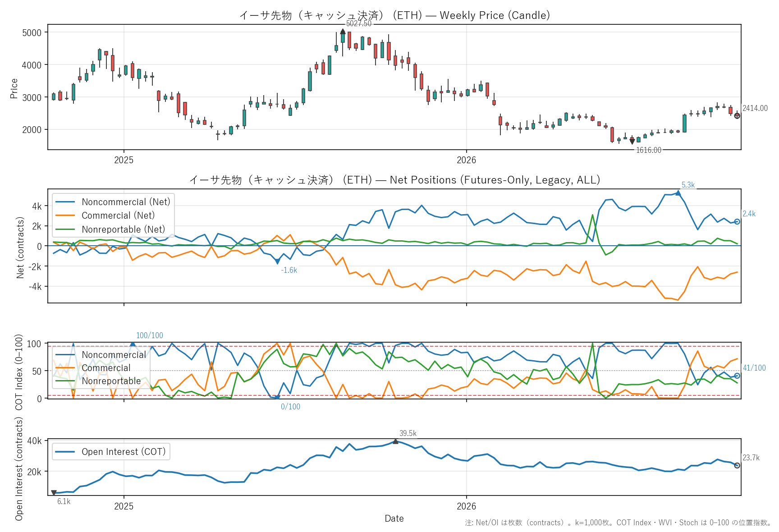Click the 5.3k net position peak label
Screen dimensions: 779x532
click(688, 185)
